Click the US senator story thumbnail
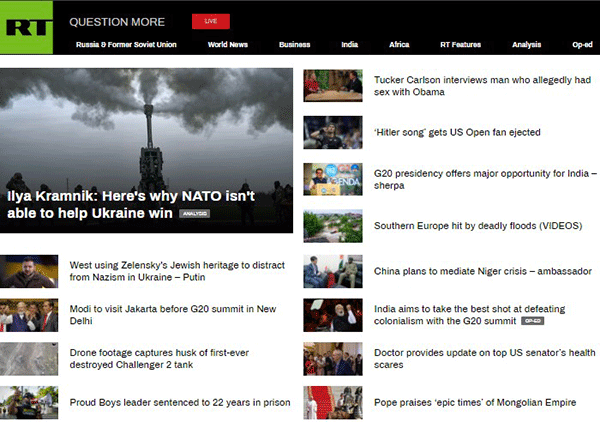 coord(333,358)
